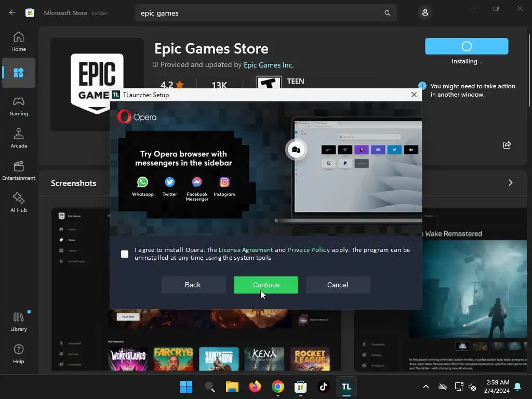
Task: Open the Epic Games Inc. publisher link
Action: [x=269, y=65]
